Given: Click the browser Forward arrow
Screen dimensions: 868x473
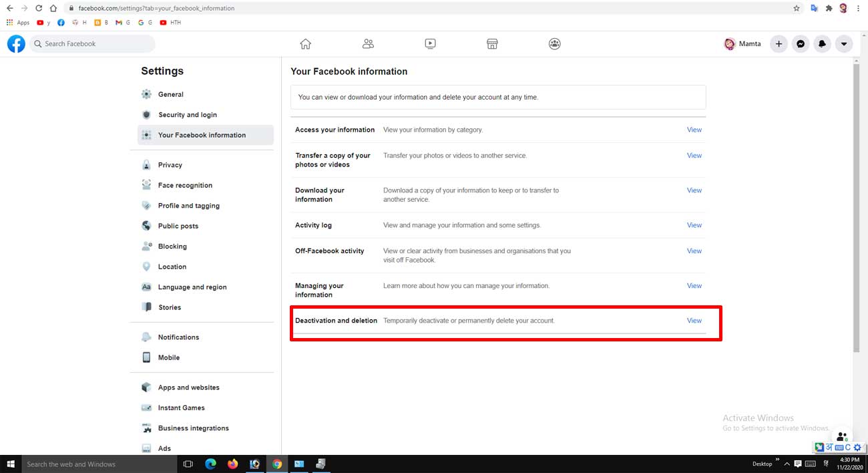Looking at the screenshot, I should 24,8.
